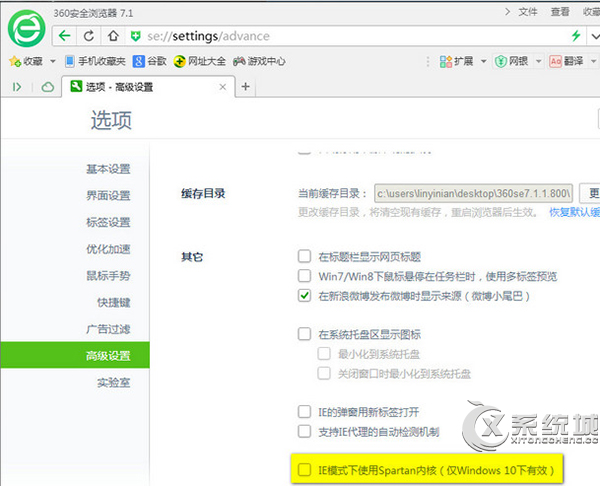The height and width of the screenshot is (486, 600).
Task: Click the 360 browser logo icon
Action: 26,28
